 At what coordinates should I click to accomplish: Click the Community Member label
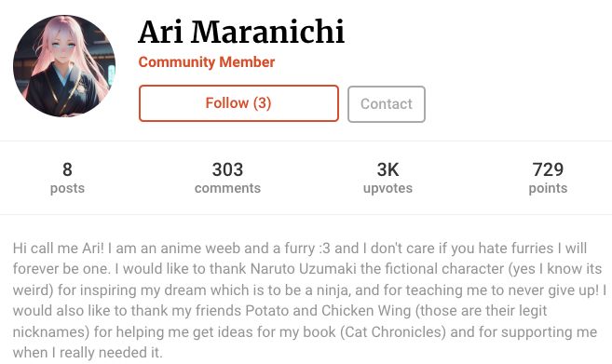click(x=207, y=62)
